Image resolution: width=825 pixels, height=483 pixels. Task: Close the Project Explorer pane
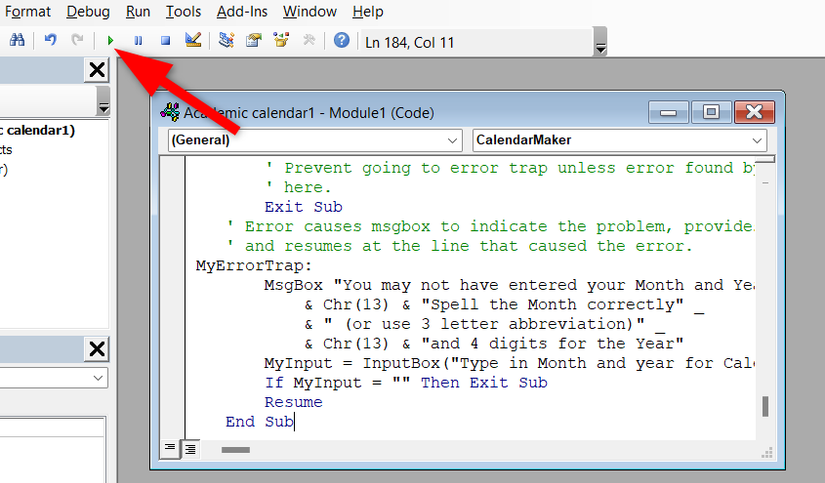tap(97, 70)
